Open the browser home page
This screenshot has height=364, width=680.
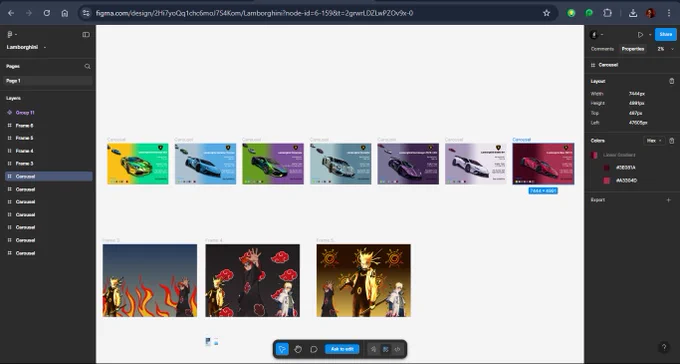[65, 13]
